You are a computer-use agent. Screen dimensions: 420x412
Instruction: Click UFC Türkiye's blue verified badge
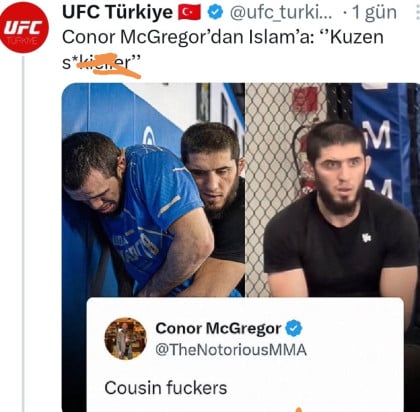coord(215,12)
